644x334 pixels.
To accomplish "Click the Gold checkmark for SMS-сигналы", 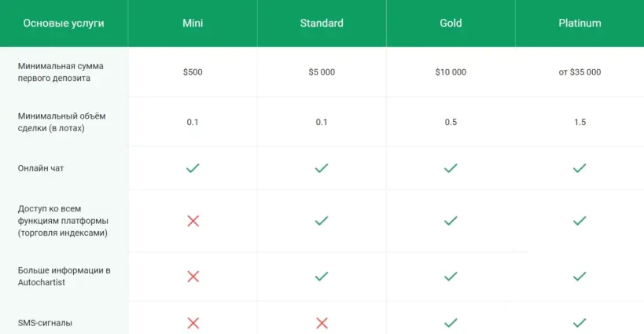I will [451, 323].
